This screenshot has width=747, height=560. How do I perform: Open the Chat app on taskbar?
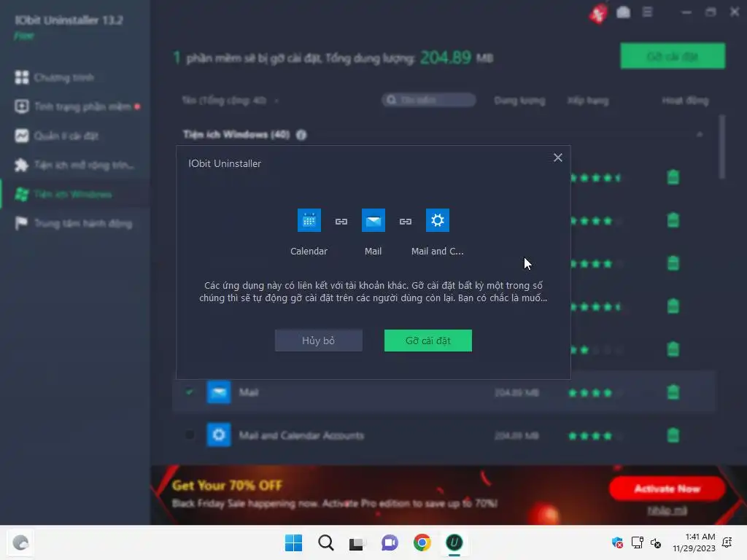(390, 542)
